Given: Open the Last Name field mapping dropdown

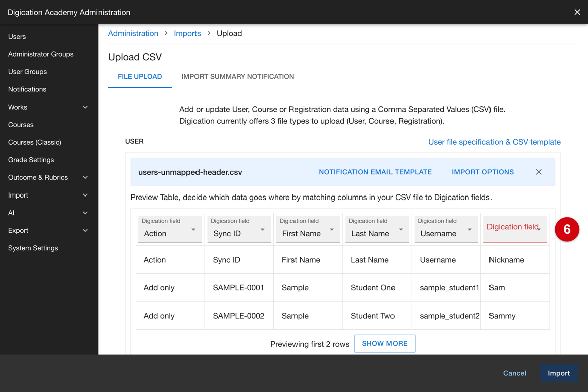Looking at the screenshot, I should (x=377, y=229).
